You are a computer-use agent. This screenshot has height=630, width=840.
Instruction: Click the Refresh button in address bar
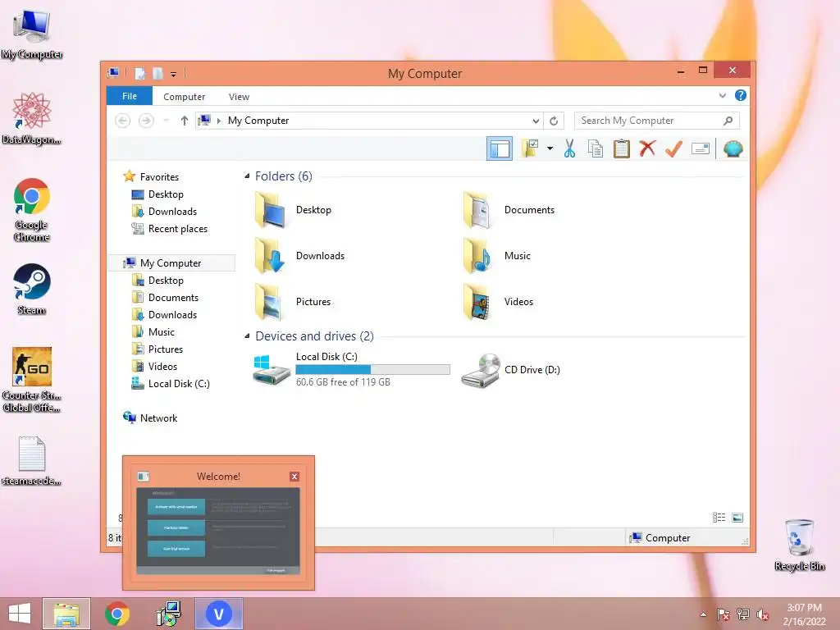554,121
